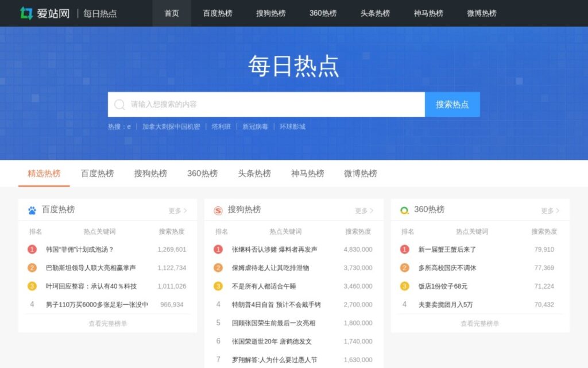Open the keyword 夫妻卖搅团月入5万

coord(446,305)
